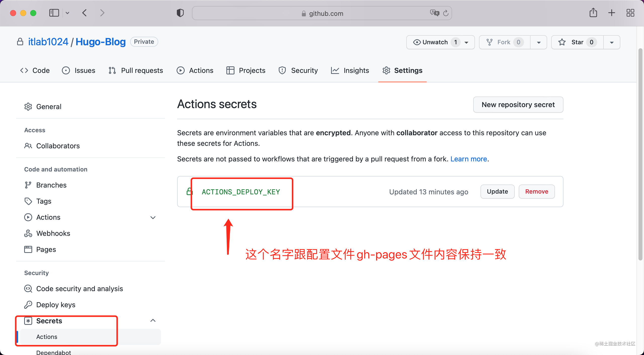Viewport: 644px width, 355px height.
Task: Toggle Unwatch on the repository
Action: click(431, 42)
